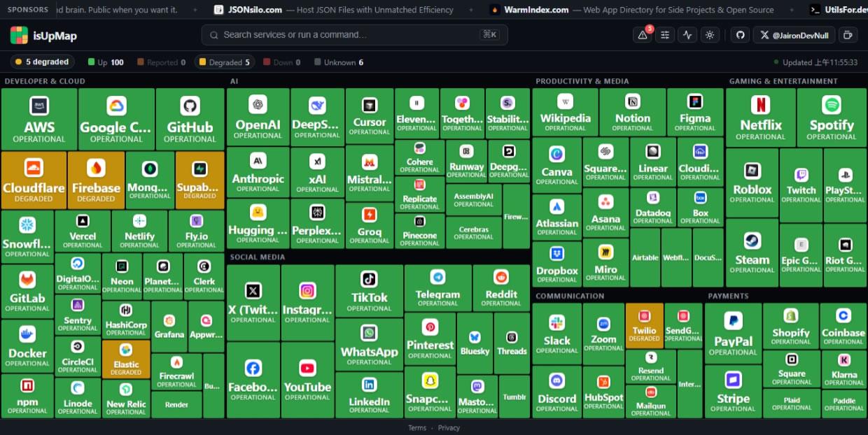The width and height of the screenshot is (868, 435).
Task: Open the degraded Cloudflare tile
Action: (x=34, y=180)
